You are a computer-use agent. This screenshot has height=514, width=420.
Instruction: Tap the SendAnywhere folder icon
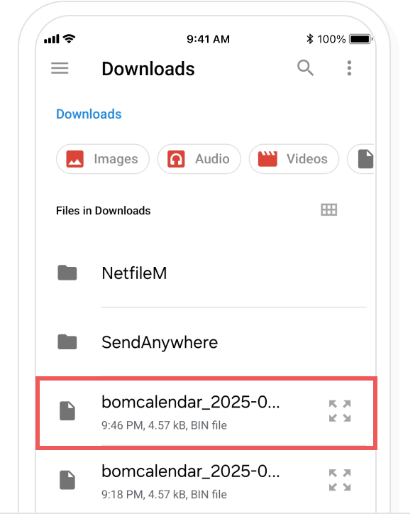coord(67,342)
